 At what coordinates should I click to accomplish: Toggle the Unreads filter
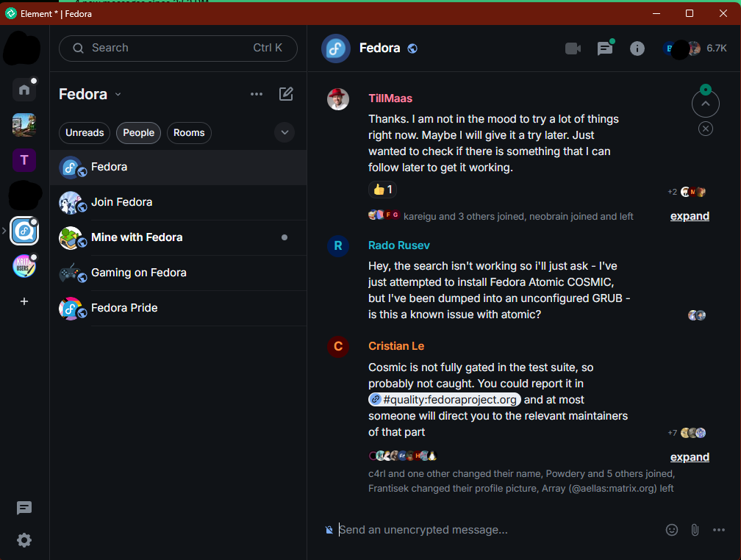tap(85, 133)
